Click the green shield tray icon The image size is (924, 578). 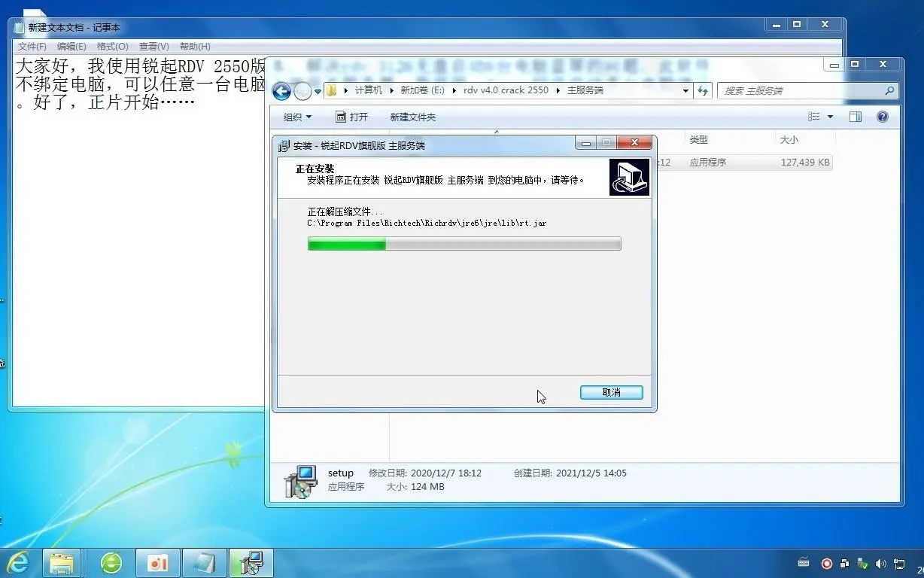pos(862,563)
